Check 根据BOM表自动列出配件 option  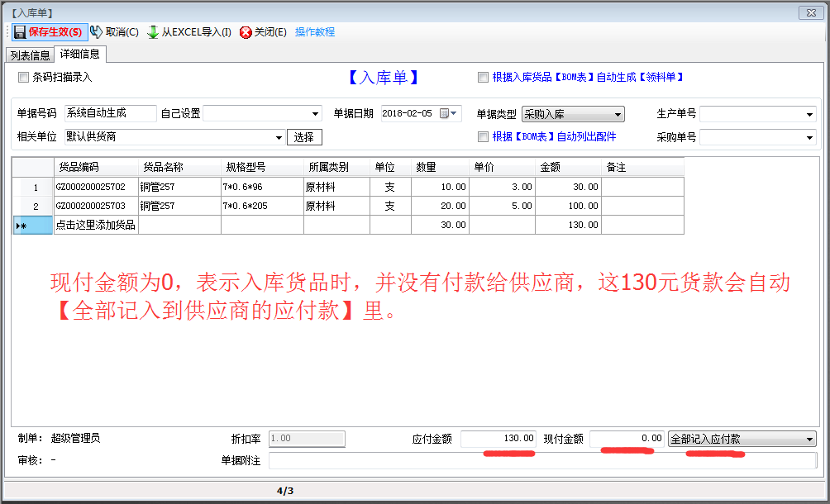tap(483, 136)
